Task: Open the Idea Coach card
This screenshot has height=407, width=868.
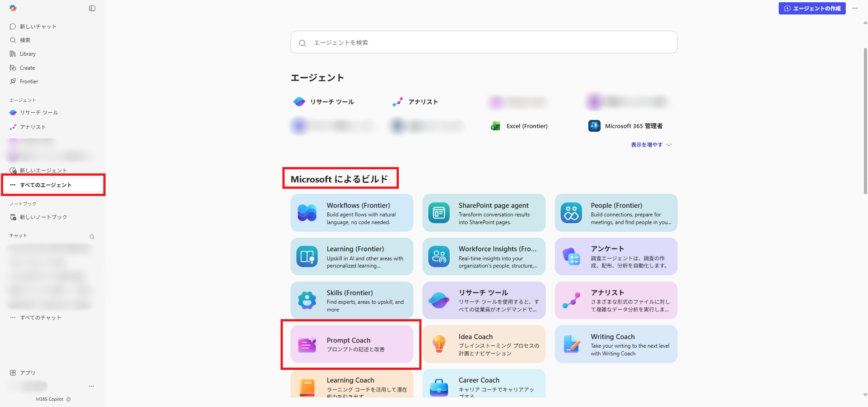Action: coord(484,344)
